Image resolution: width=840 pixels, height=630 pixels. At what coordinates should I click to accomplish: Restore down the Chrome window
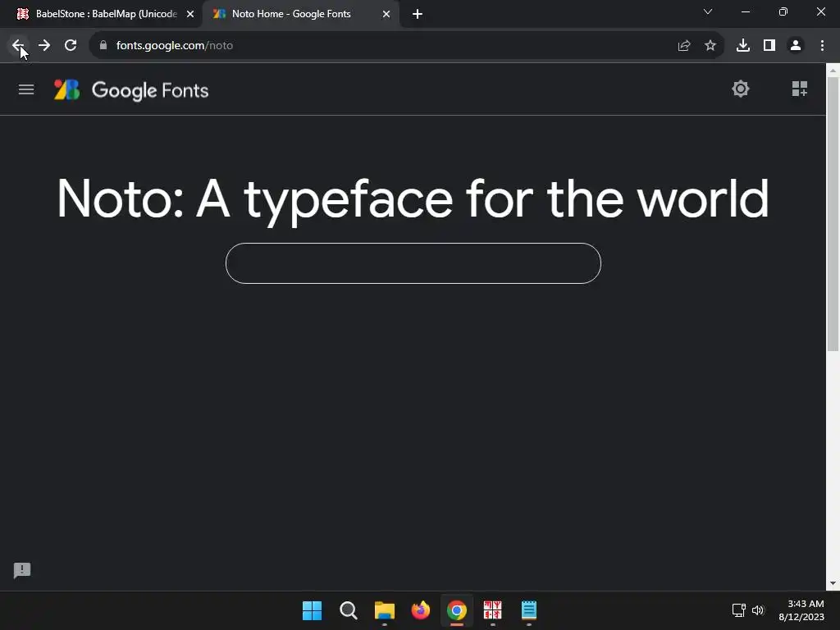point(783,11)
